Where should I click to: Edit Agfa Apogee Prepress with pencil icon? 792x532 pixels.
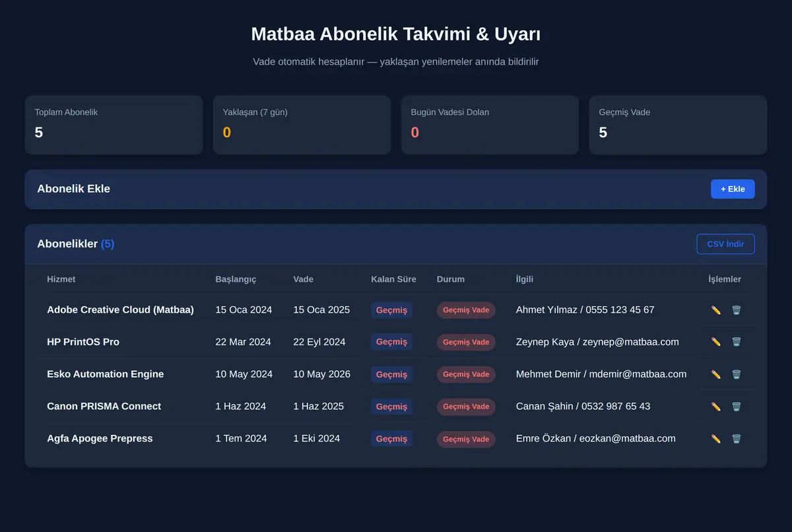(716, 439)
